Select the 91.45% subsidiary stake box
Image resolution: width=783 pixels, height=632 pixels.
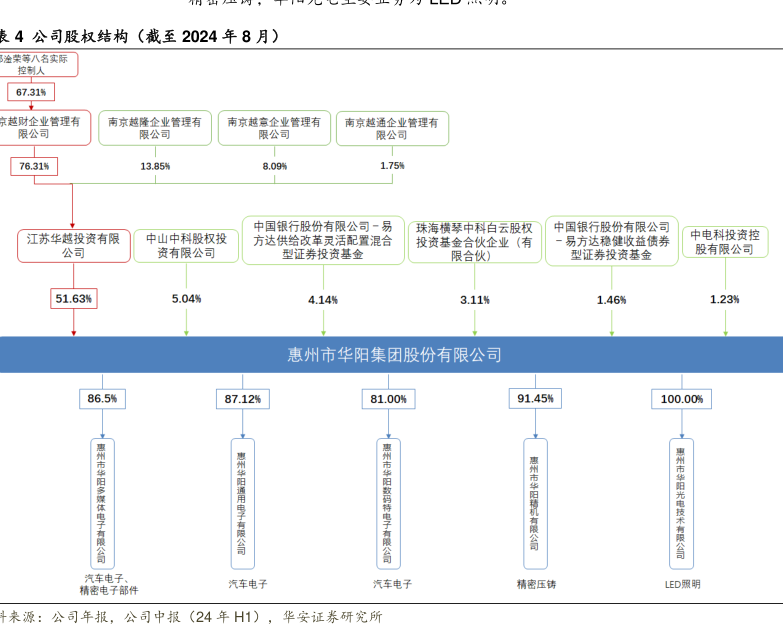[534, 399]
